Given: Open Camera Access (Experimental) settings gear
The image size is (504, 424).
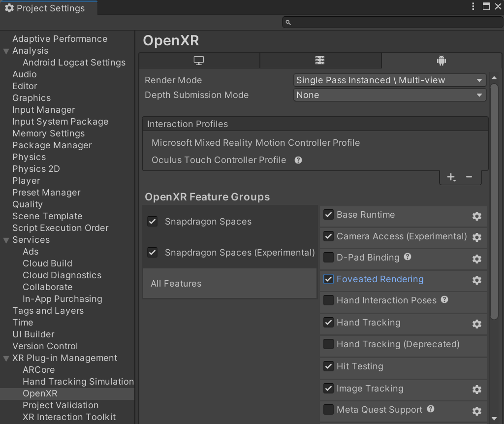Looking at the screenshot, I should click(476, 237).
